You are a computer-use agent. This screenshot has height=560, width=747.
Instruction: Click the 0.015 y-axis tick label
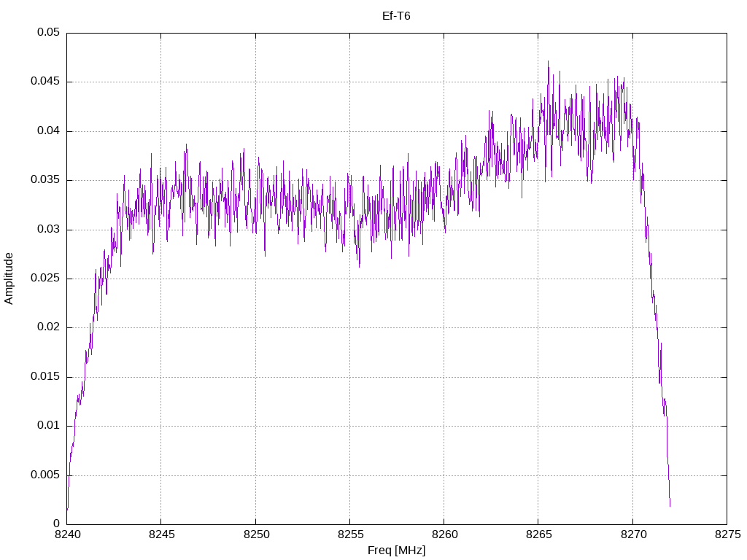(x=45, y=376)
